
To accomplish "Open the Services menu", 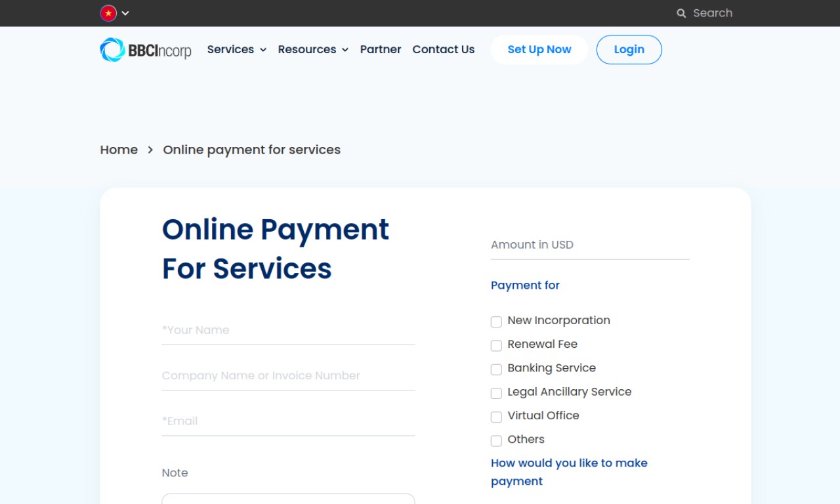I will tap(230, 49).
